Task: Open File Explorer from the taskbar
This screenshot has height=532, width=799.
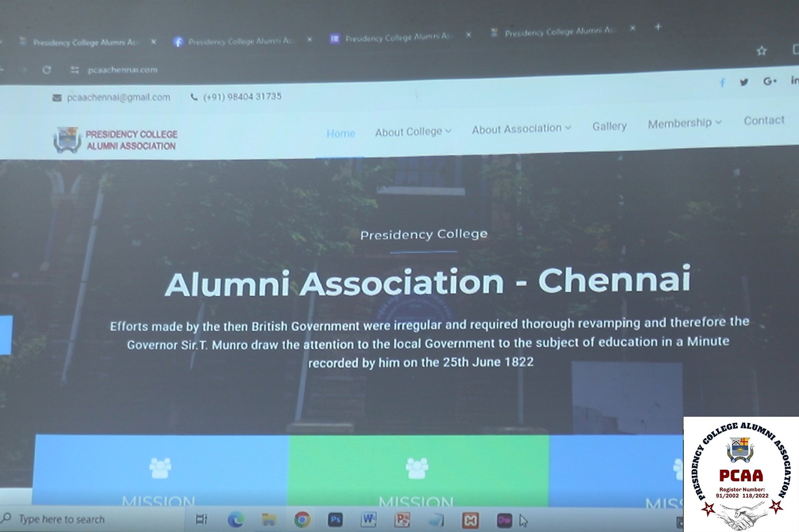Action: pyautogui.click(x=269, y=520)
